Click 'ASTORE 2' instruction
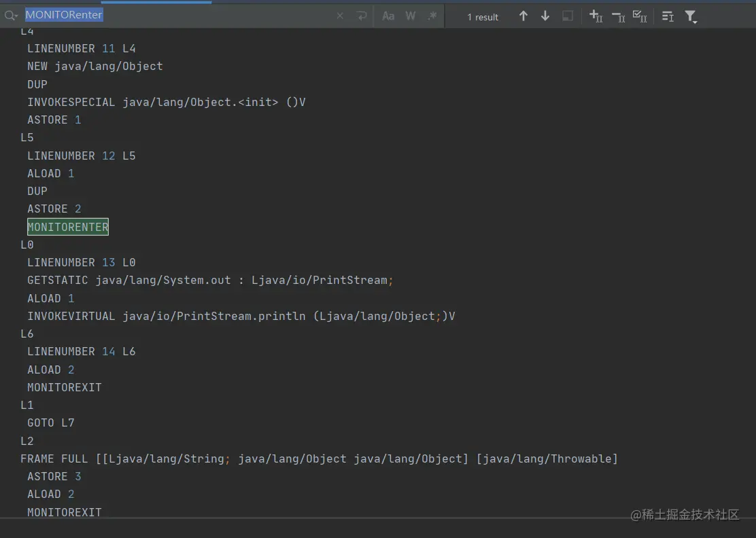 [x=54, y=209]
